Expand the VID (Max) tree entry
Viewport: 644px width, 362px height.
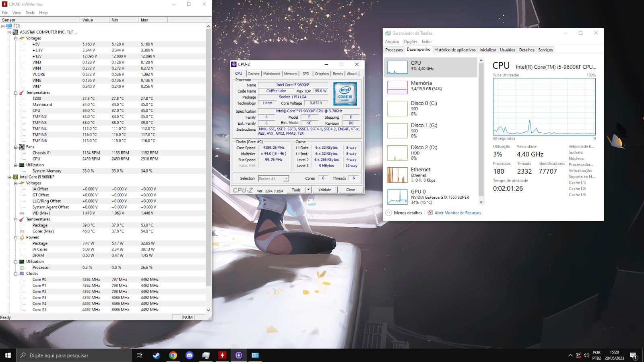click(x=22, y=213)
